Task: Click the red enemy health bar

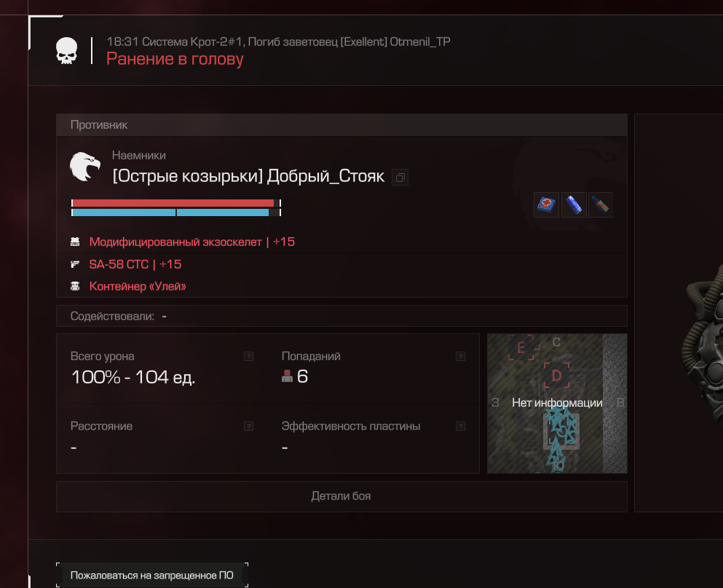Action: pyautogui.click(x=173, y=203)
